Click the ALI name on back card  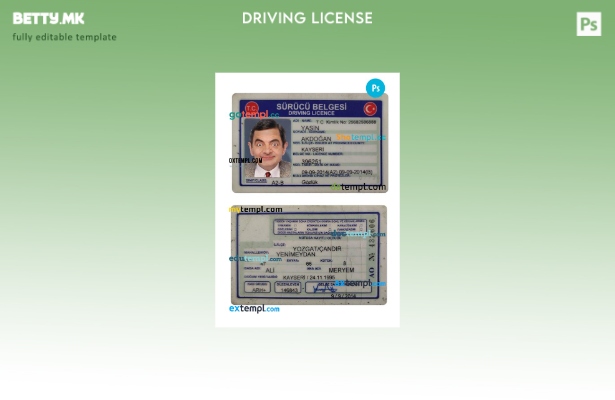[x=270, y=269]
